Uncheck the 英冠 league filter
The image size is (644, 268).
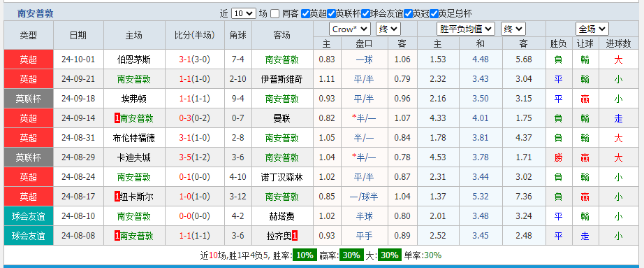408,13
